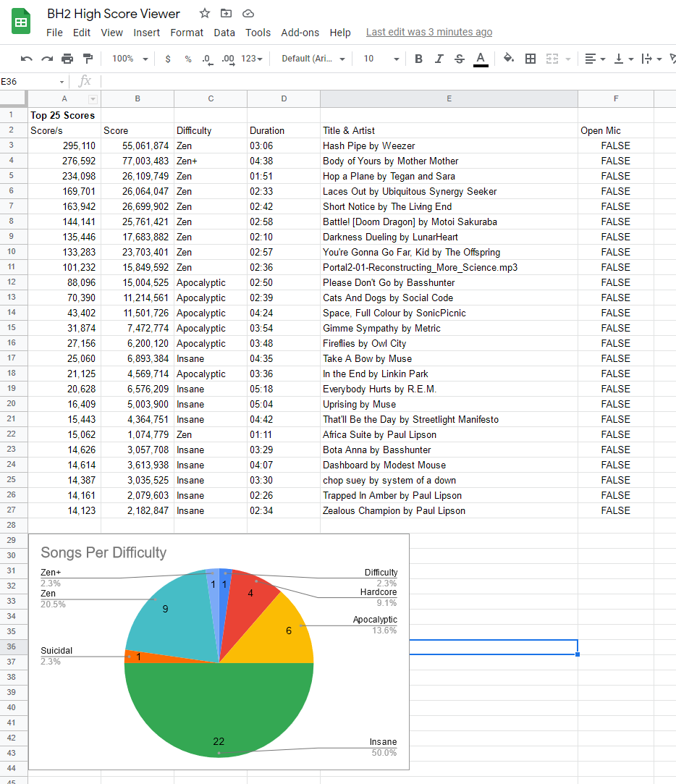
Task: Click the Redo icon
Action: (47, 59)
